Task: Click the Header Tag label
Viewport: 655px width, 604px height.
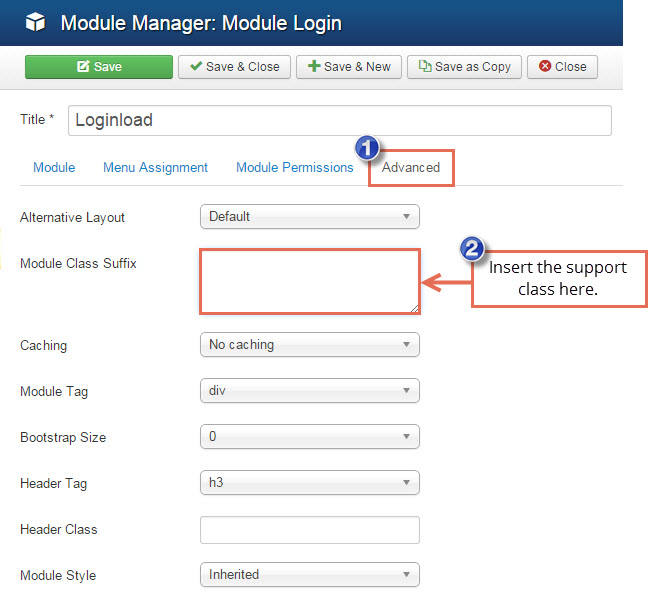Action: pyautogui.click(x=53, y=483)
